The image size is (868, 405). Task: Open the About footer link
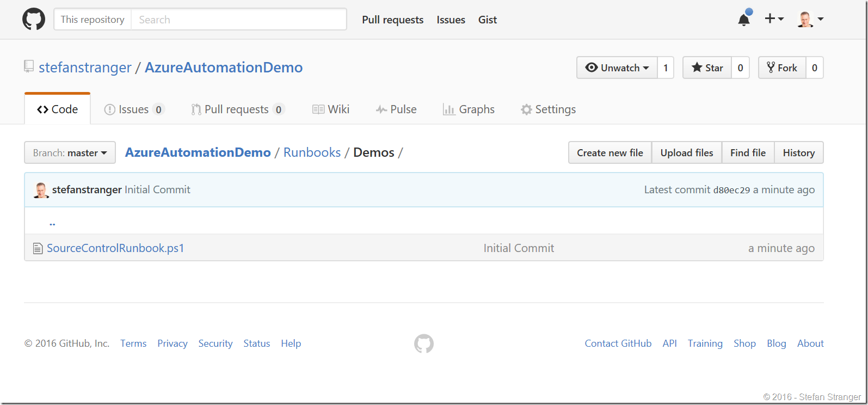[811, 343]
